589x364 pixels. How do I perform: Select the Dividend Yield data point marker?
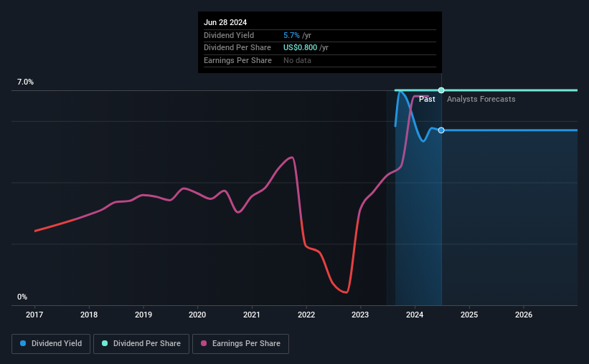(441, 130)
